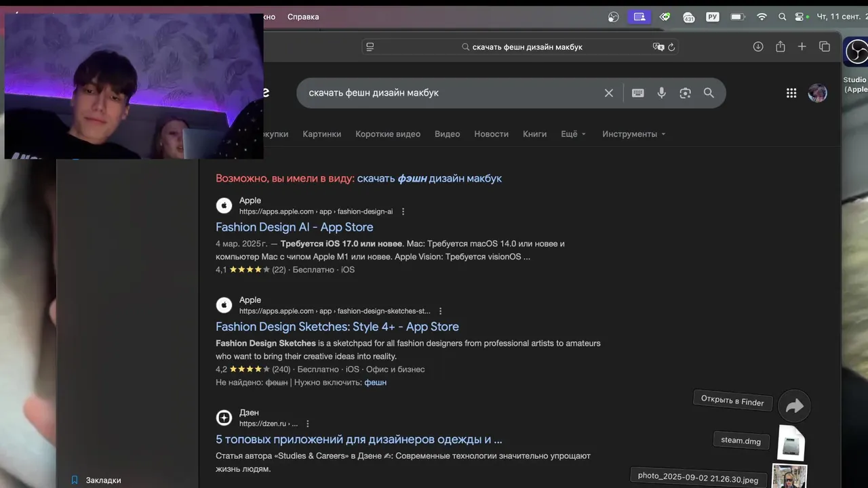Image resolution: width=868 pixels, height=488 pixels.
Task: Click Apple favicon of Fashion Design AI result
Action: pos(224,205)
